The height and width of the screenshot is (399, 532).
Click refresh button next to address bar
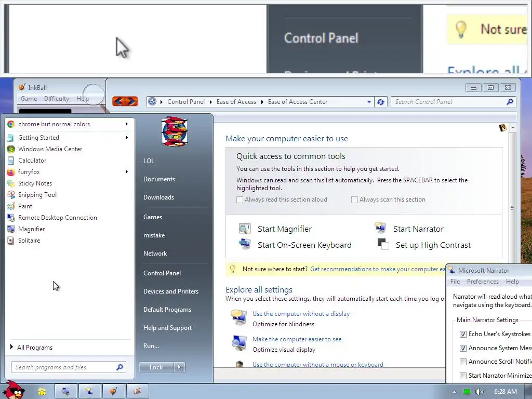click(x=381, y=102)
